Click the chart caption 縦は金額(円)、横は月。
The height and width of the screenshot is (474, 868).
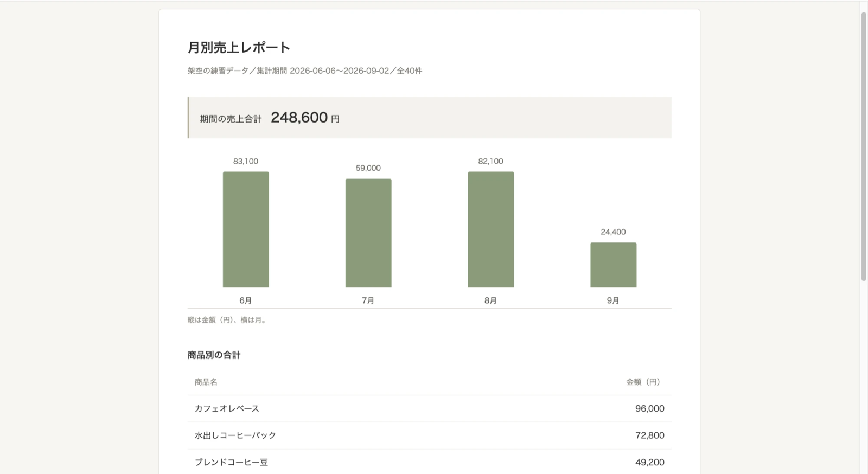228,320
